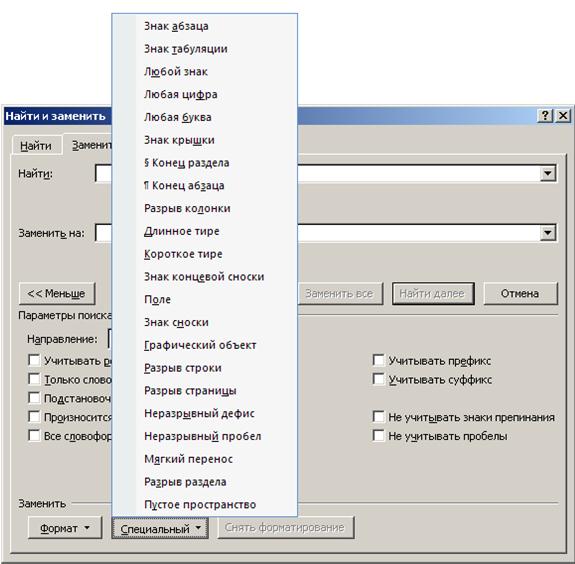Insert 'Знак крышки' special character
This screenshot has width=575, height=564.
205,140
